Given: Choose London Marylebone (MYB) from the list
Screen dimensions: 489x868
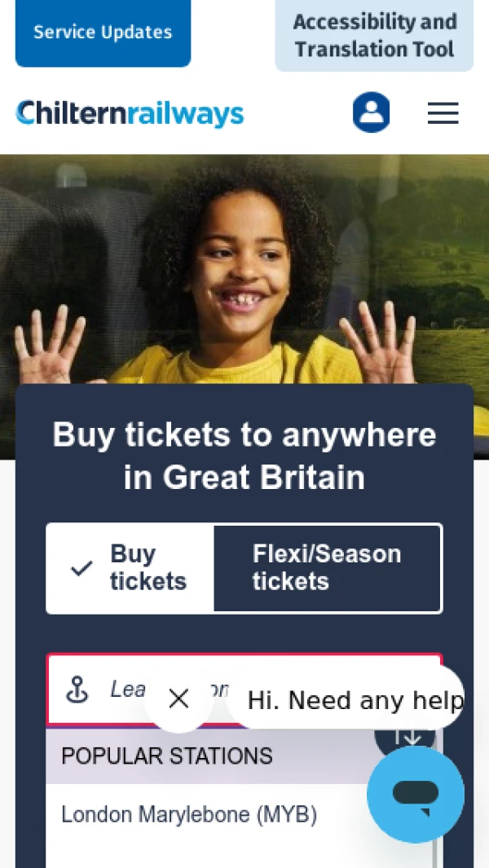Looking at the screenshot, I should pos(189,814).
